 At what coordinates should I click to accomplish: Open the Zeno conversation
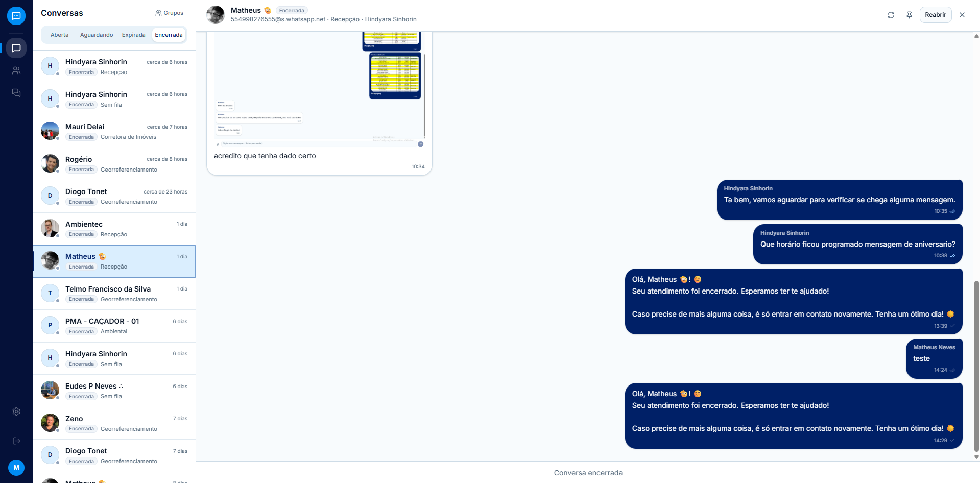[x=114, y=423]
